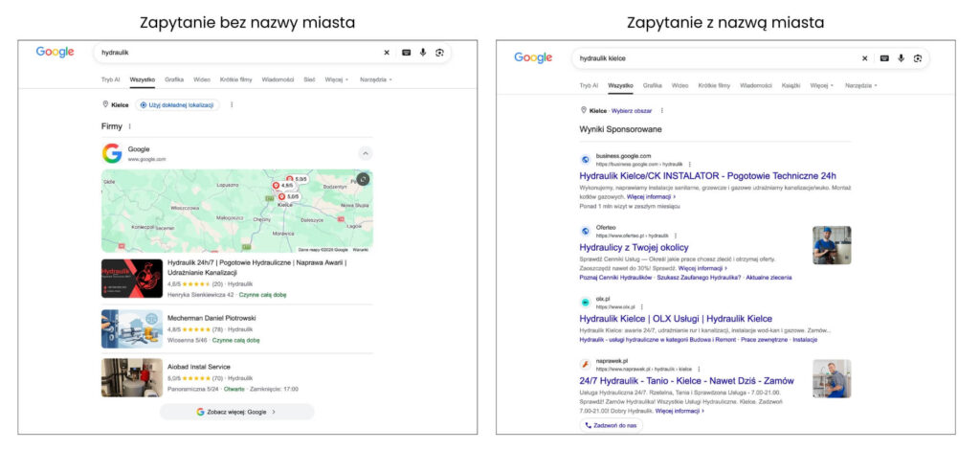The height and width of the screenshot is (450, 980).
Task: Open on-screen keyboard in left search bar
Action: point(406,53)
